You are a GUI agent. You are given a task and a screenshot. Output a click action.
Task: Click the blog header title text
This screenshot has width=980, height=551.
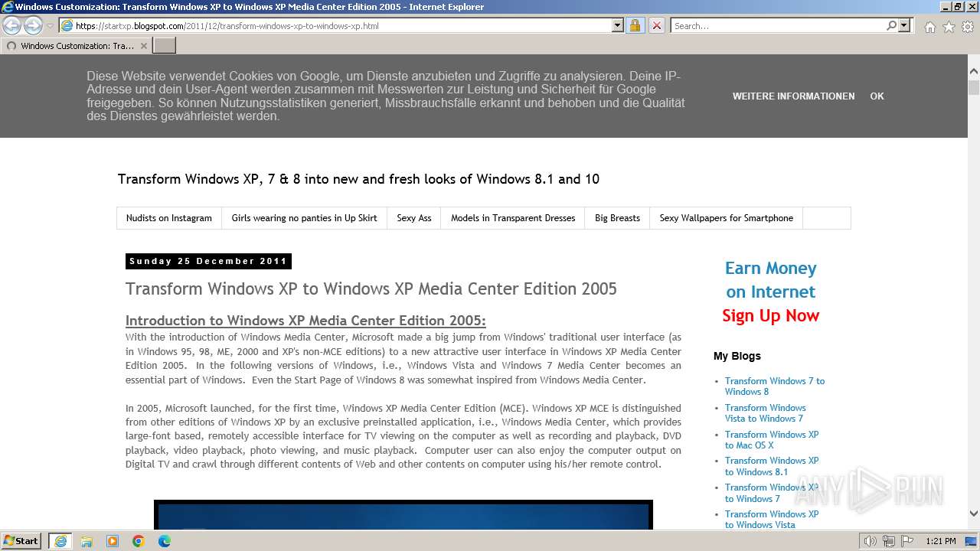pyautogui.click(x=358, y=179)
